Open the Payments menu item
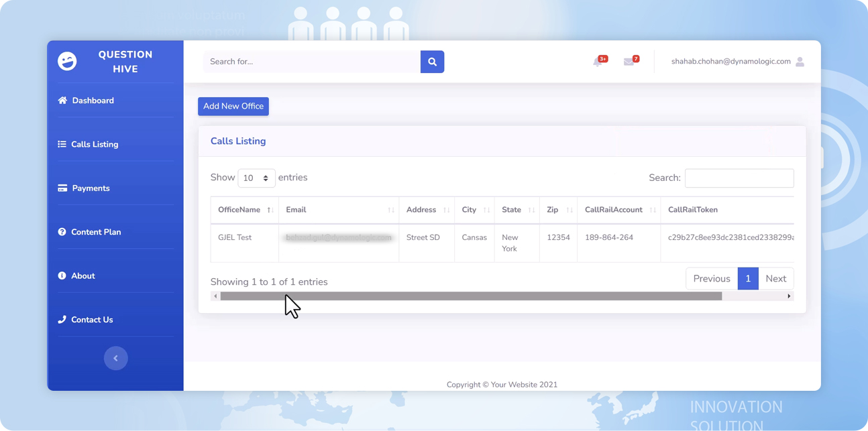The width and height of the screenshot is (868, 431). click(91, 188)
